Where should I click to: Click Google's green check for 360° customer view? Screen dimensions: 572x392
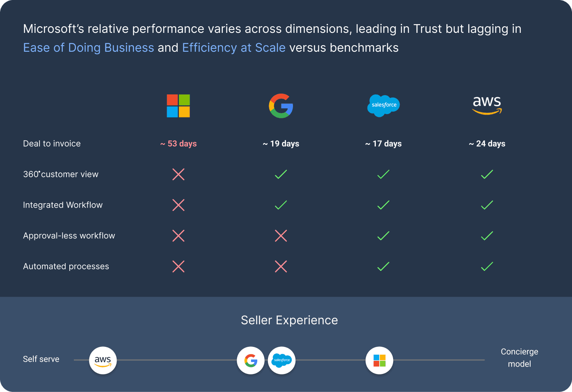point(281,174)
